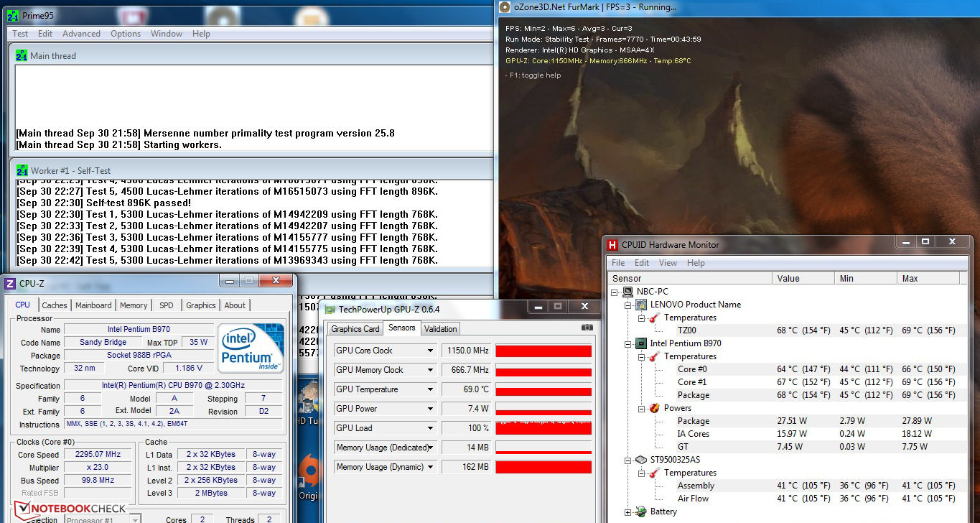
Task: Expand the Battery node
Action: coord(628,512)
